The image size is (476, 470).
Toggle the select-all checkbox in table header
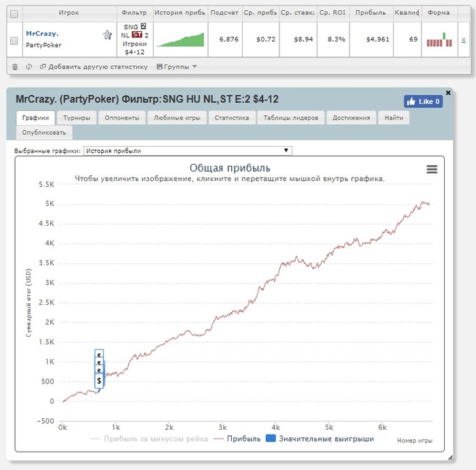pos(14,14)
